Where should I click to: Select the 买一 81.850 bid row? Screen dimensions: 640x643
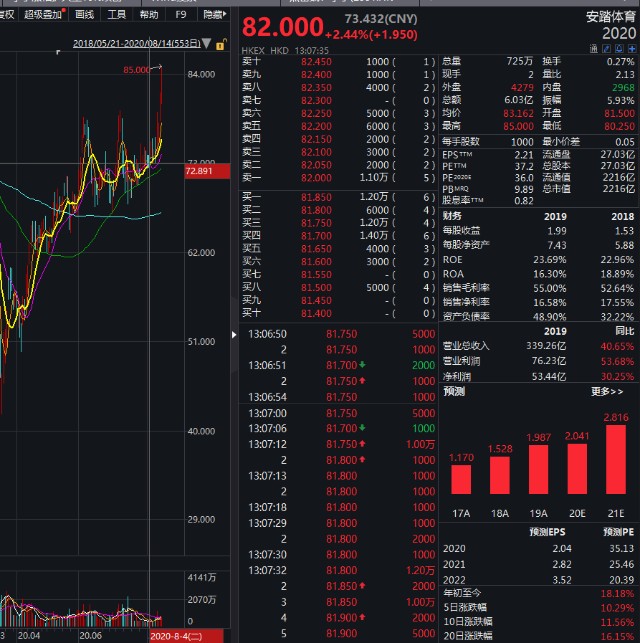[338, 197]
